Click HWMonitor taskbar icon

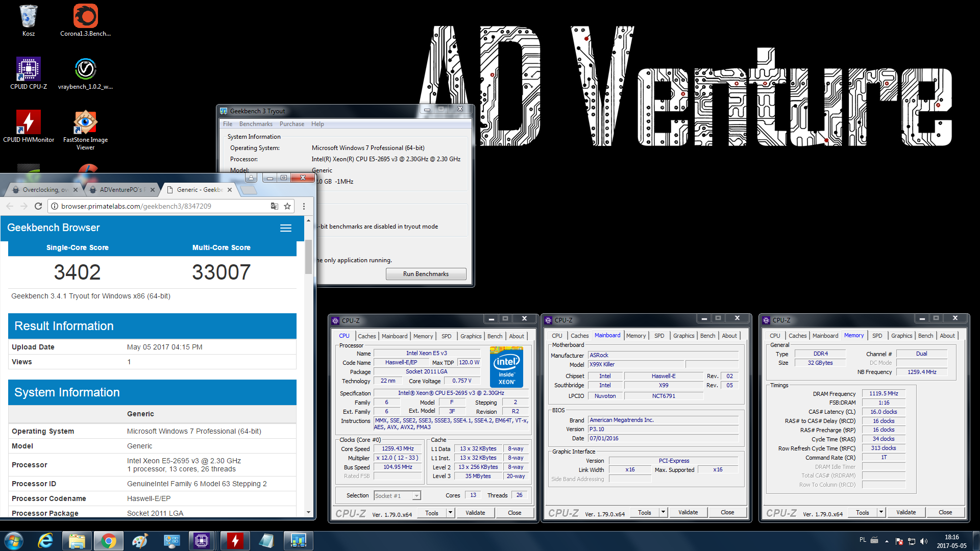point(235,541)
